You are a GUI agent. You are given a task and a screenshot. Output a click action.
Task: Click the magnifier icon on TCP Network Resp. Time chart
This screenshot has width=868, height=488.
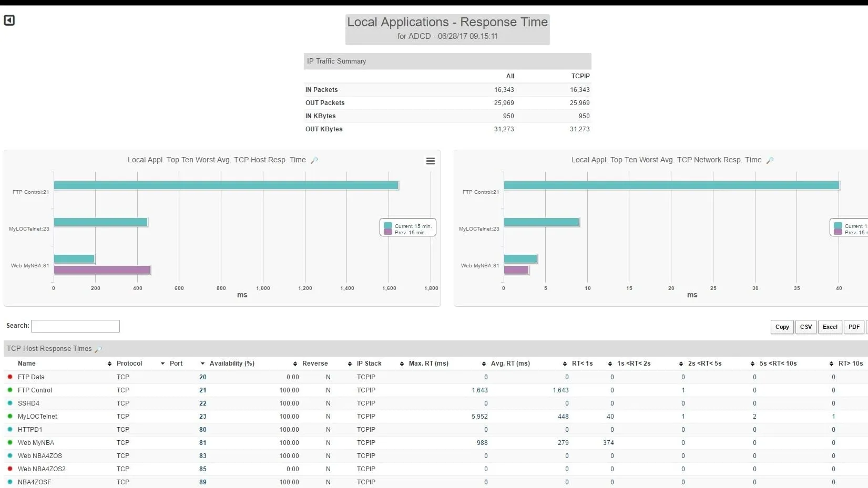pyautogui.click(x=770, y=160)
